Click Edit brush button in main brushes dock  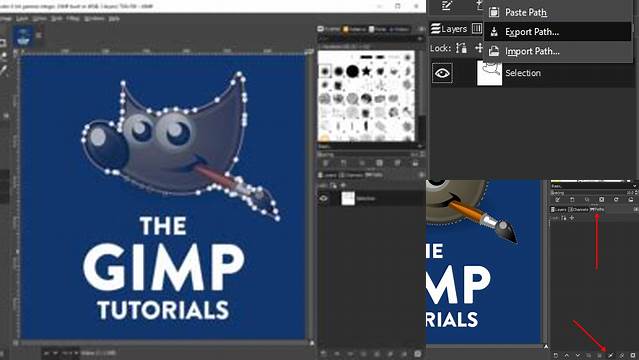(x=325, y=163)
